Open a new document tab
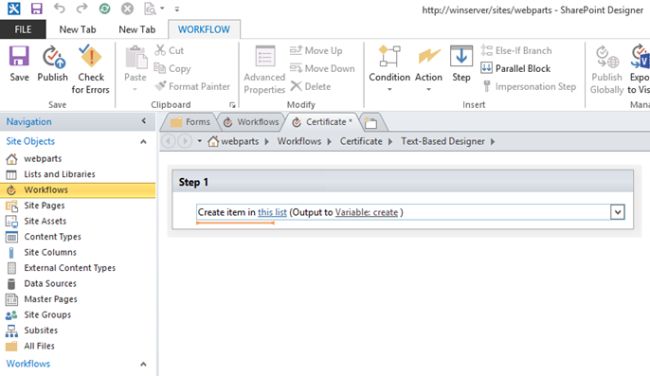 click(x=371, y=123)
